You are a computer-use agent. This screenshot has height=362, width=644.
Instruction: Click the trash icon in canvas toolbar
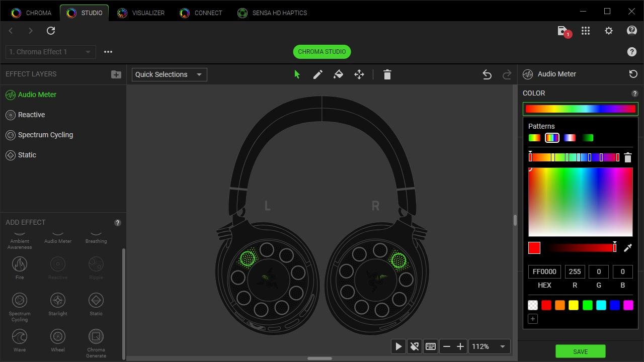[387, 74]
